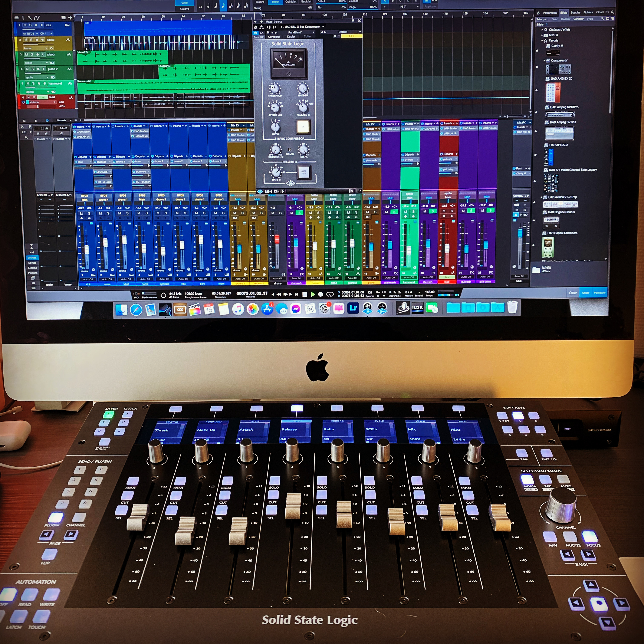The height and width of the screenshot is (644, 644).
Task: Mute the piano 2 track
Action: coord(27,69)
